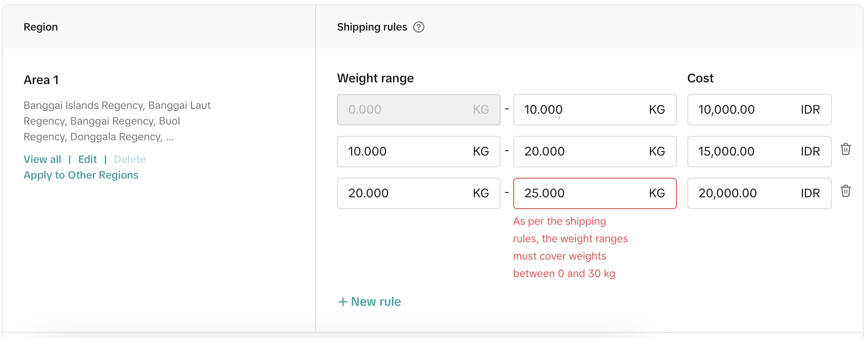Open View all regions link
This screenshot has width=868, height=338.
pyautogui.click(x=42, y=159)
